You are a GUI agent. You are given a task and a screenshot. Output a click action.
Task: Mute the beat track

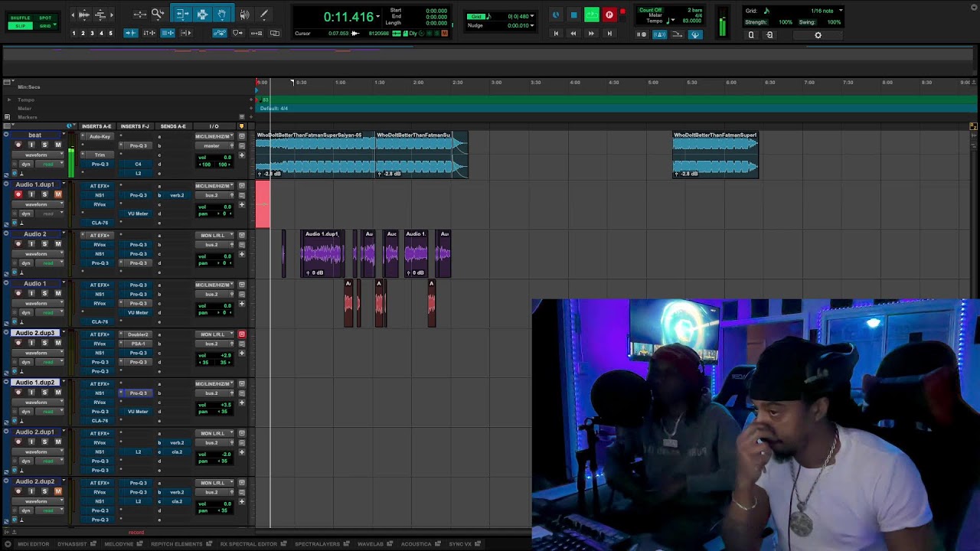click(57, 145)
